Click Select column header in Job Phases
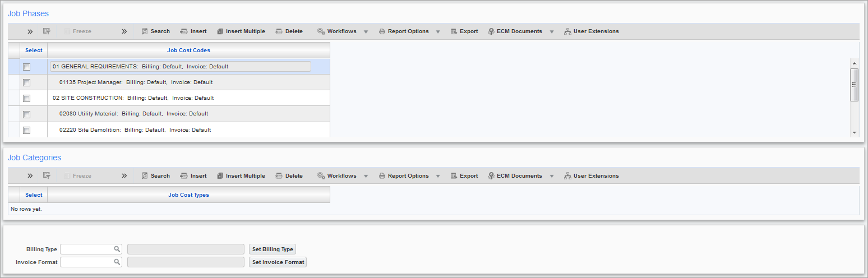Image resolution: width=868 pixels, height=278 pixels. point(34,50)
